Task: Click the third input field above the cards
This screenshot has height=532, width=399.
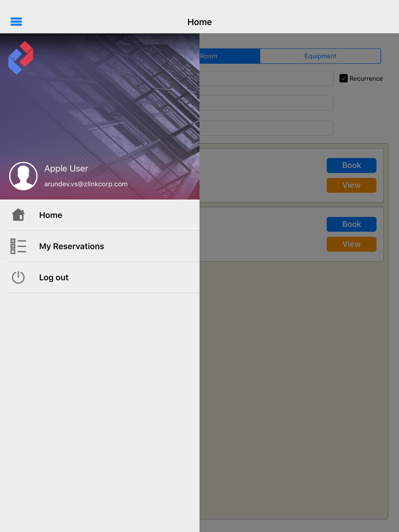Action: click(267, 128)
